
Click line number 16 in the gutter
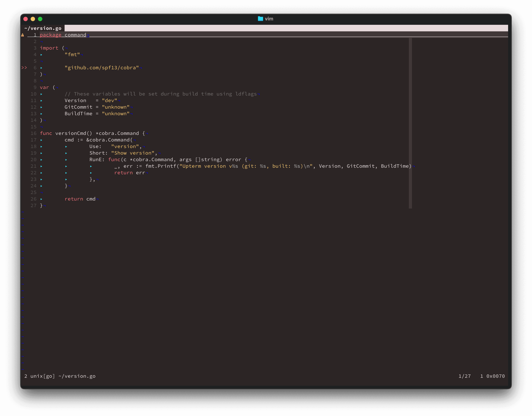33,133
